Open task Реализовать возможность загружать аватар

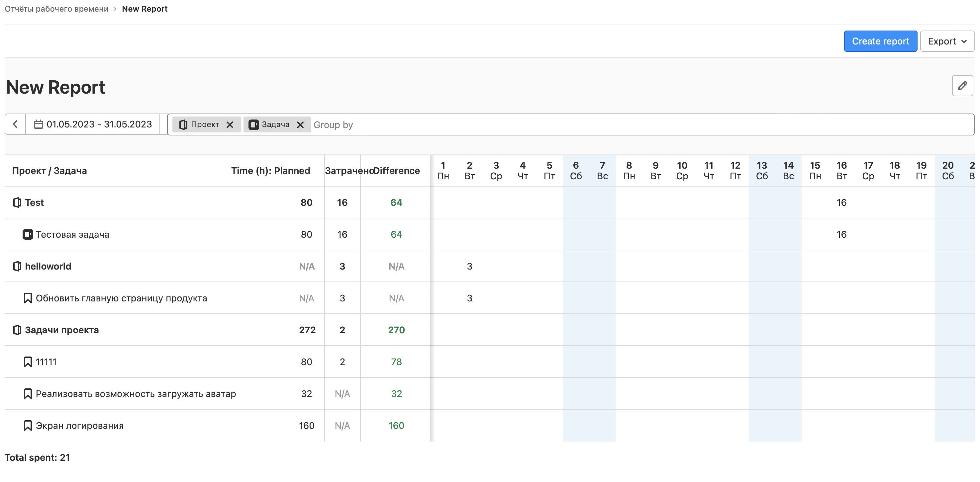tap(136, 394)
